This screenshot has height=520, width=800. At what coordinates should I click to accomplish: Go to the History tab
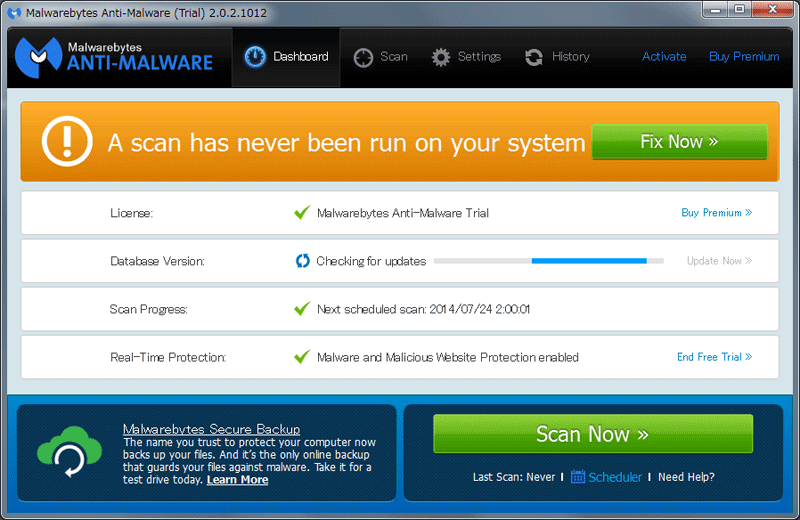point(557,57)
